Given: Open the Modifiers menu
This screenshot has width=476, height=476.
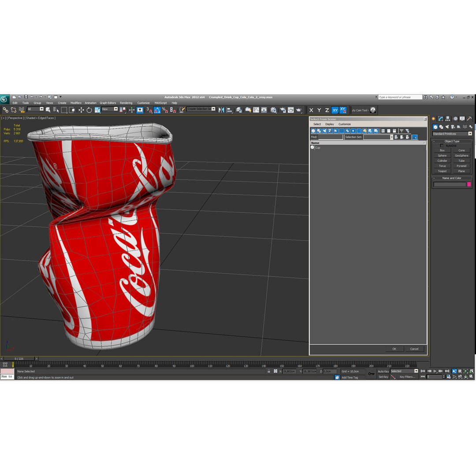Looking at the screenshot, I should click(76, 103).
